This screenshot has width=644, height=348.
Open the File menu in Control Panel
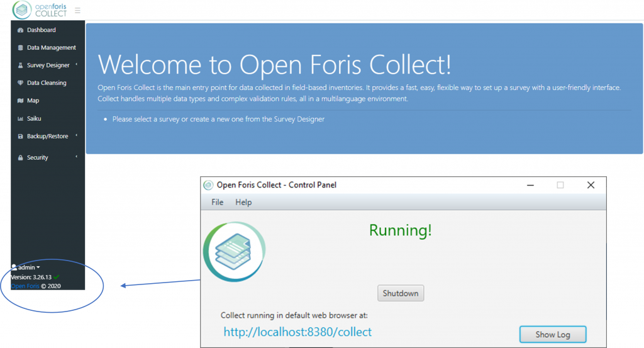coord(217,202)
